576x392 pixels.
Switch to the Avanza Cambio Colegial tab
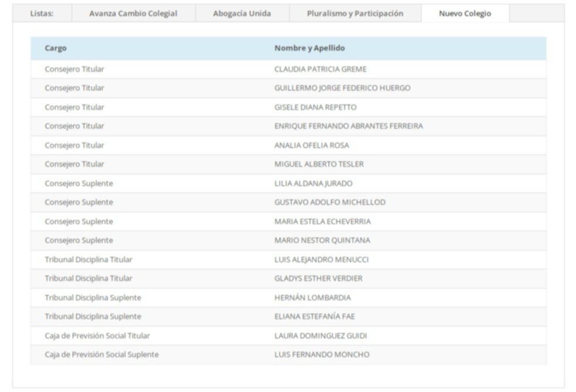coord(133,13)
